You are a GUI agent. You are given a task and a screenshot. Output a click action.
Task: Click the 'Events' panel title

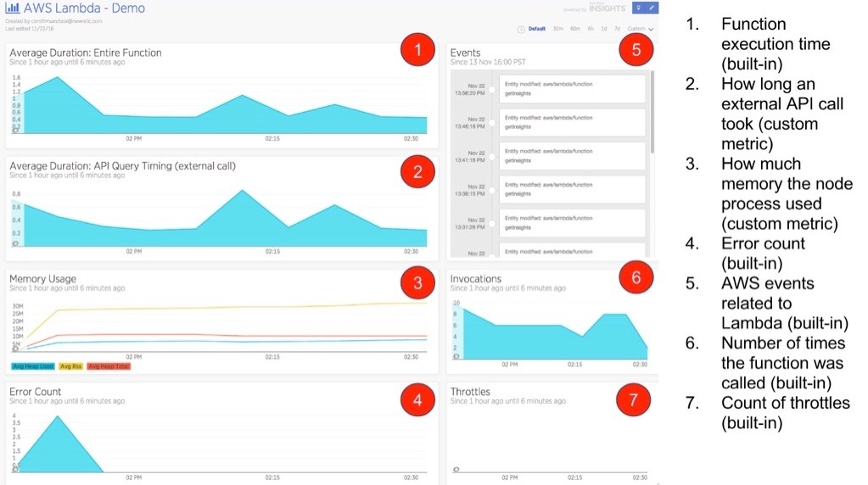pos(465,53)
